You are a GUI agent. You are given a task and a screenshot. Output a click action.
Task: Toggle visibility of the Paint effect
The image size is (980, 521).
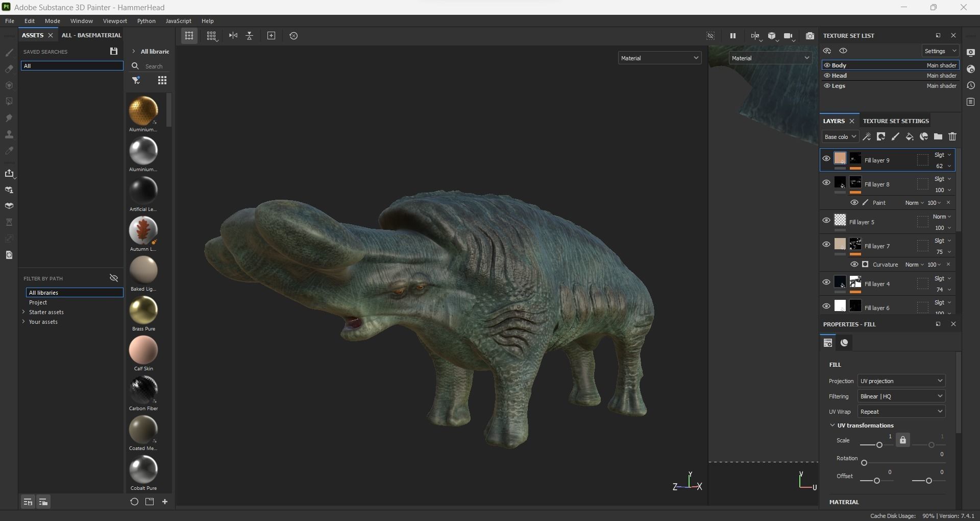coord(854,202)
